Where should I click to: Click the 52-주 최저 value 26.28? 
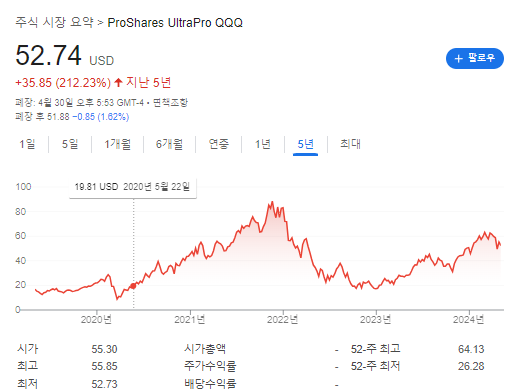471,366
